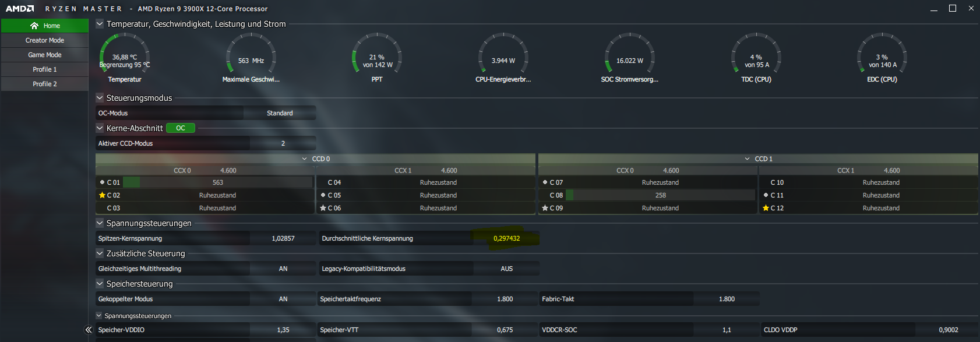Click the gold star on core C 02
980x342 pixels.
103,195
